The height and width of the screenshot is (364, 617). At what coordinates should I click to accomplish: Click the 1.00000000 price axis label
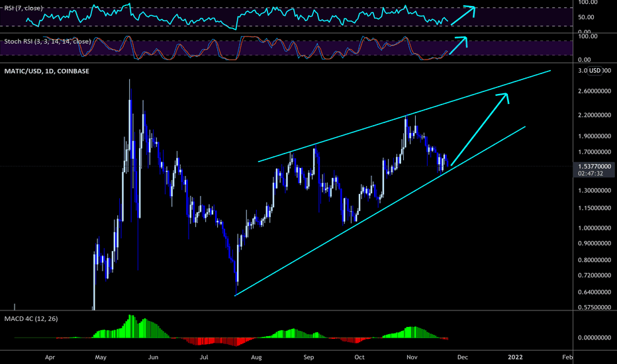594,228
